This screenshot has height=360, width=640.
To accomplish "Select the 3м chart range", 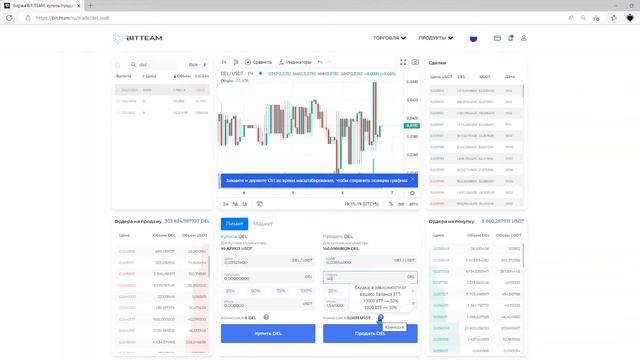I will 225,204.
